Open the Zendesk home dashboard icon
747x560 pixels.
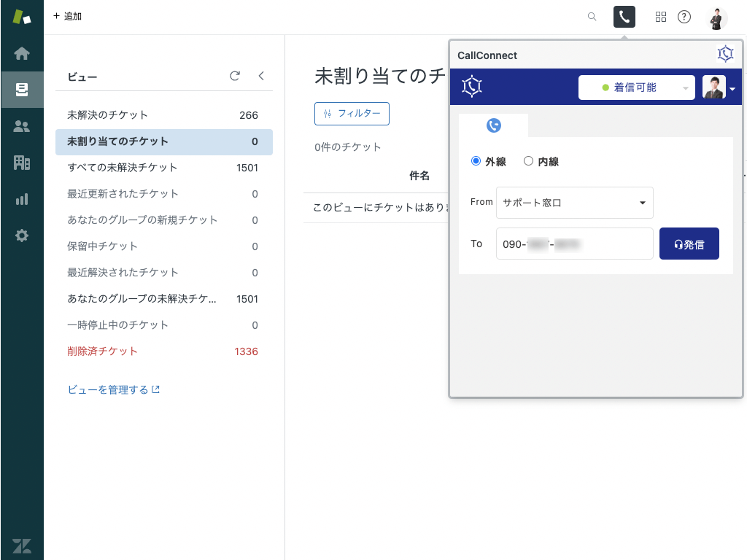pos(22,52)
